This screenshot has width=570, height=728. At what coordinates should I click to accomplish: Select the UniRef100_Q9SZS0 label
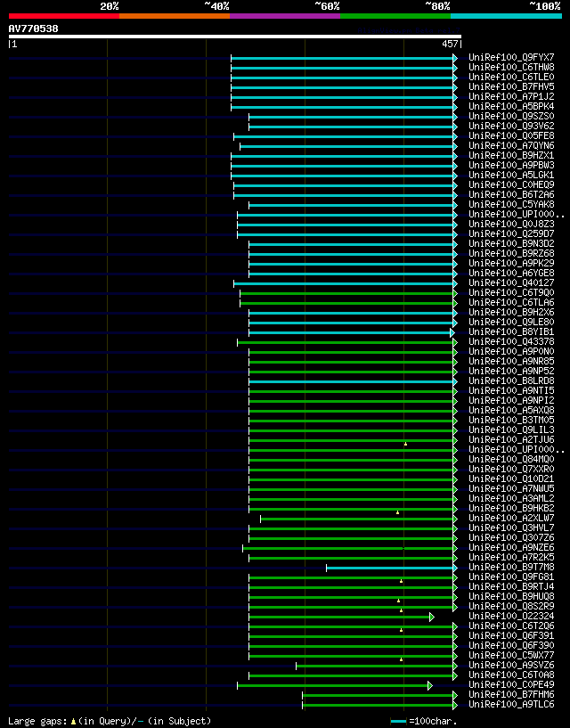coord(511,116)
